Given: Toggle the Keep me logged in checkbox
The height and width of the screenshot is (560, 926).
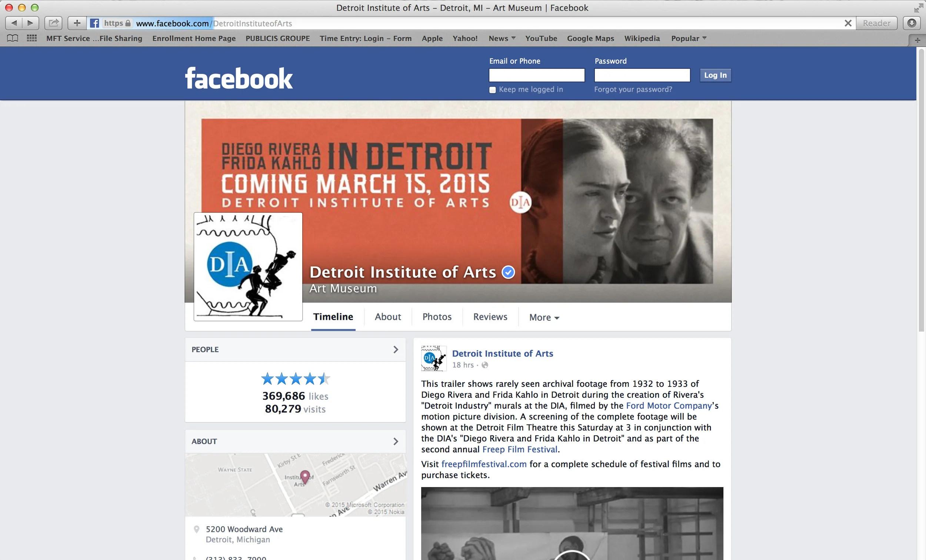Looking at the screenshot, I should point(492,90).
